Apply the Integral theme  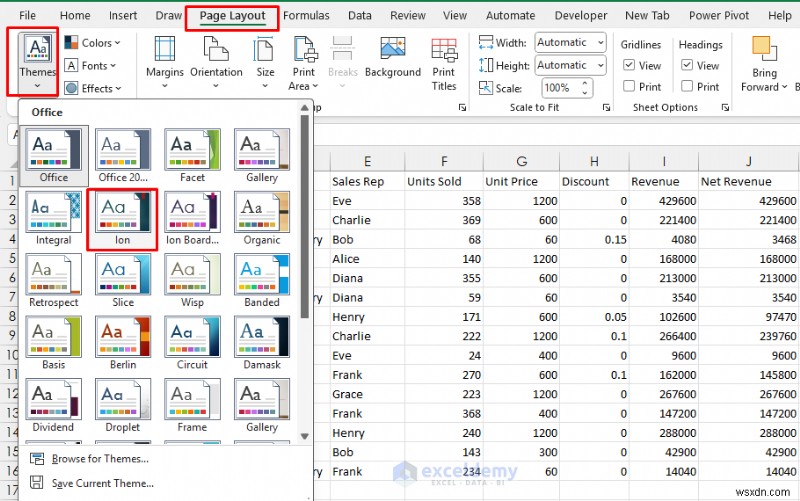[54, 218]
